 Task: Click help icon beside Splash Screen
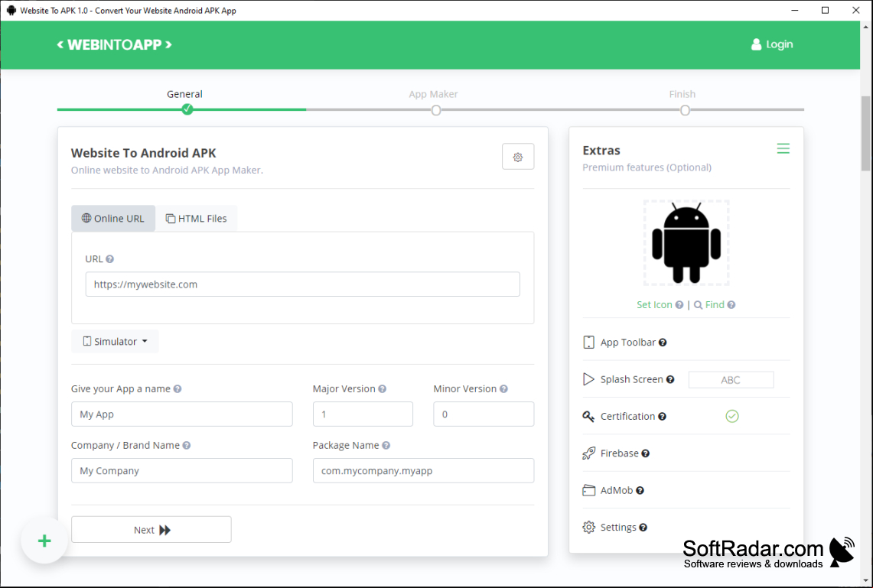[x=670, y=380]
